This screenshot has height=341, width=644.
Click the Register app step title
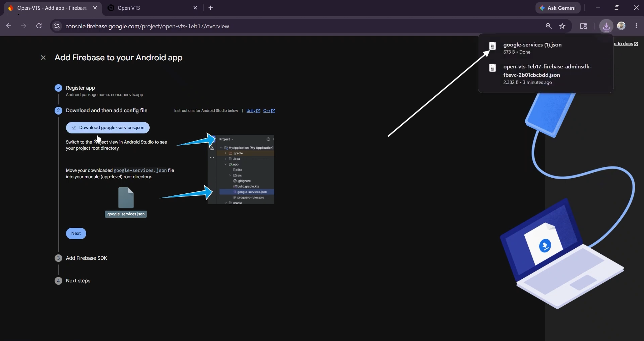pyautogui.click(x=81, y=88)
